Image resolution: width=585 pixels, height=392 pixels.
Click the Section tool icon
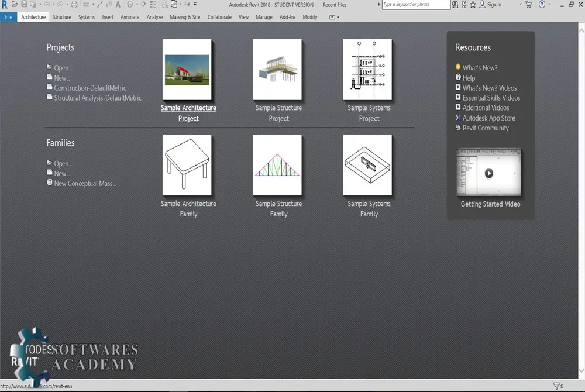coord(143,4)
